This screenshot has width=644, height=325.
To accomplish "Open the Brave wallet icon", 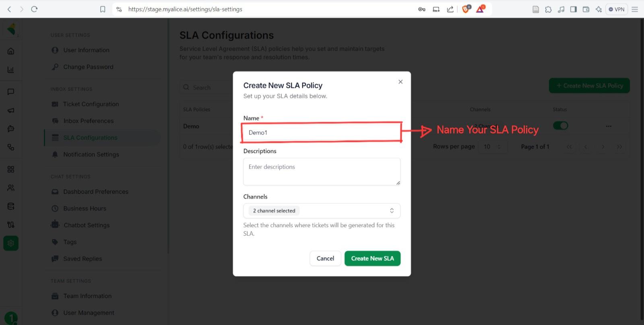I will tap(586, 9).
